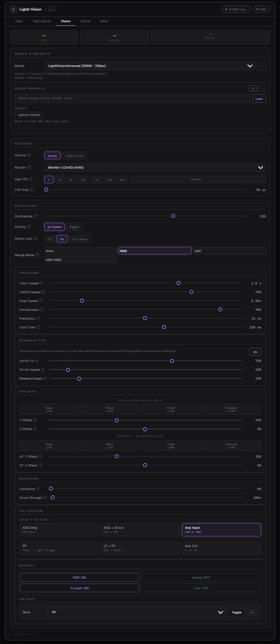Toggle the FOV: ON display option
The height and width of the screenshot is (644, 280).
[x=79, y=578]
